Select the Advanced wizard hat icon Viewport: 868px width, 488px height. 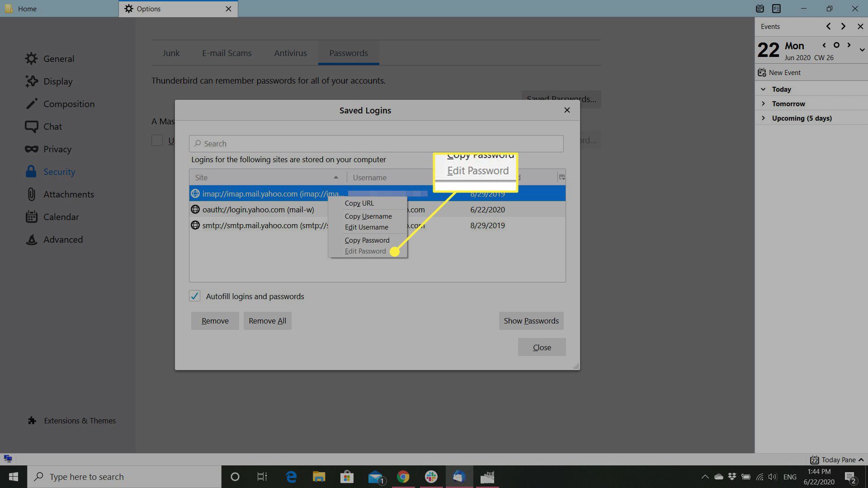click(31, 239)
